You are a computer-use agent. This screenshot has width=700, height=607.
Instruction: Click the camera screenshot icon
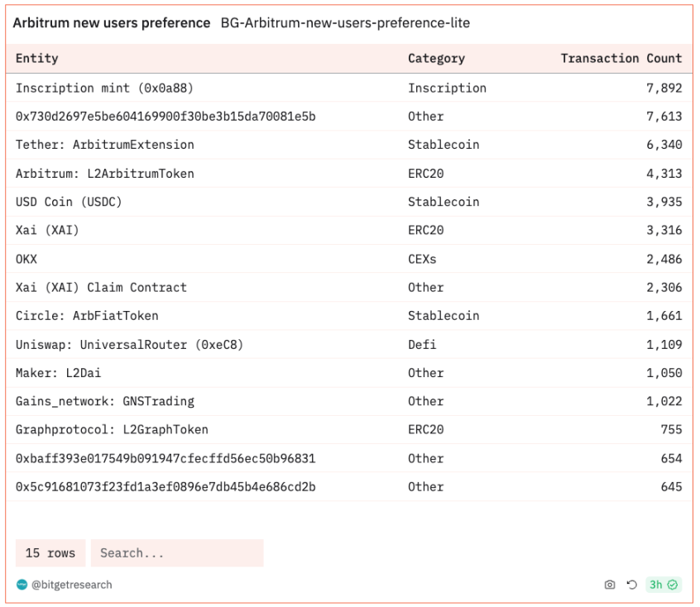(610, 585)
